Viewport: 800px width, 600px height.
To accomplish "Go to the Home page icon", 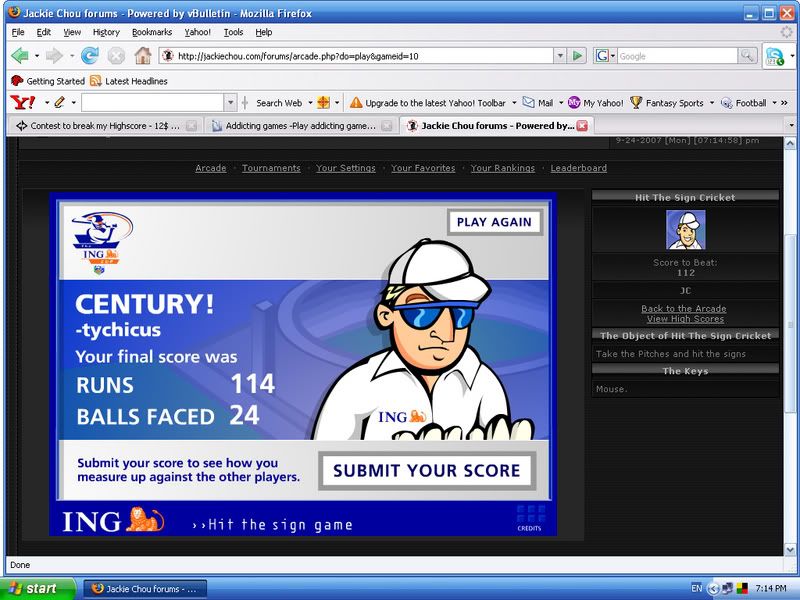I will [x=143, y=56].
